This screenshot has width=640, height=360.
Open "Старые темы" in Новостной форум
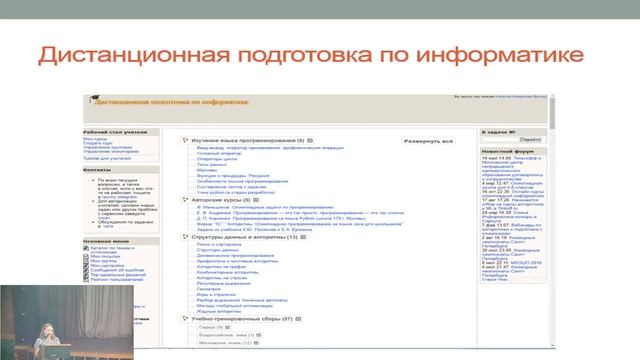[494, 280]
